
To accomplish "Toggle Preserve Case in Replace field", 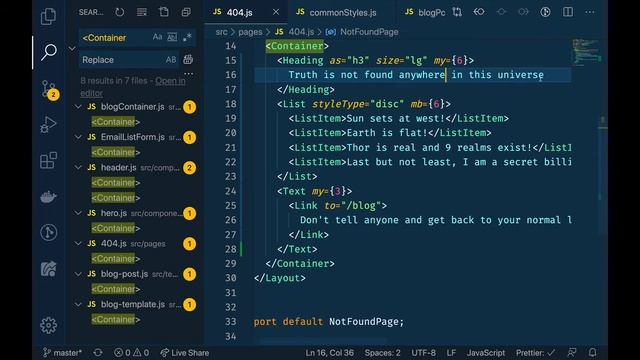I will (171, 60).
